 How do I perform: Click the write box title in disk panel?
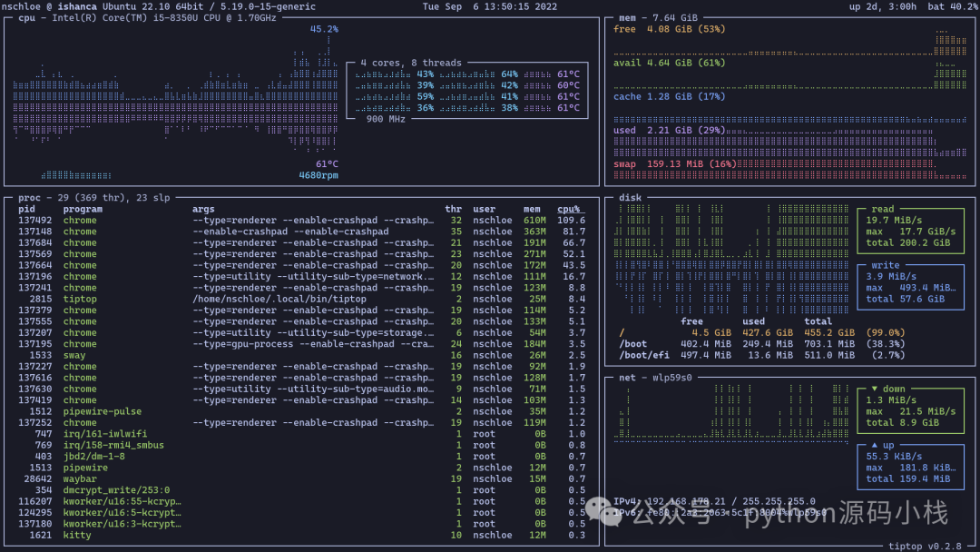pyautogui.click(x=885, y=265)
